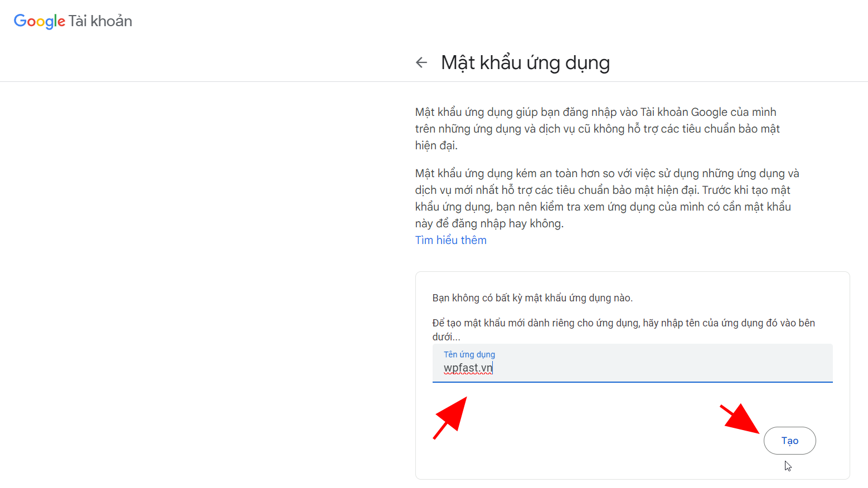Click the 'G' in the Google logo
Viewport: 868px width, 488px height.
[x=21, y=21]
